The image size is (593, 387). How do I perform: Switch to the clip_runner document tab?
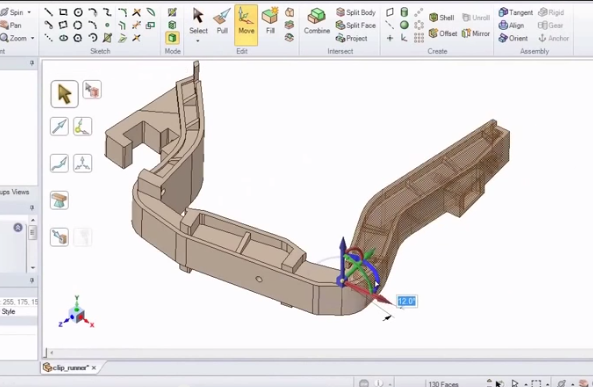pyautogui.click(x=70, y=367)
